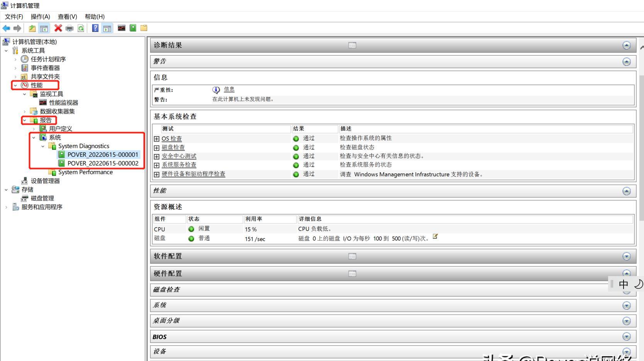This screenshot has height=361, width=644.
Task: Select 共享文件夹 in the tree
Action: click(x=45, y=76)
